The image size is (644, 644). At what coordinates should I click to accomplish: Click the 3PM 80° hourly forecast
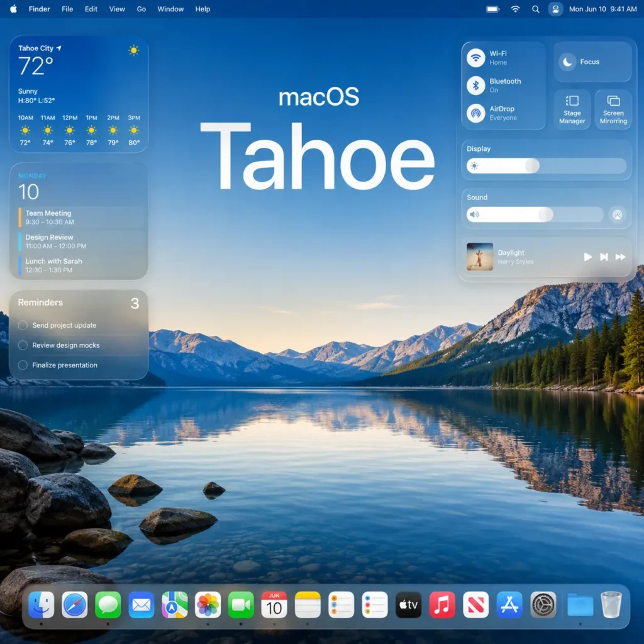point(134,130)
